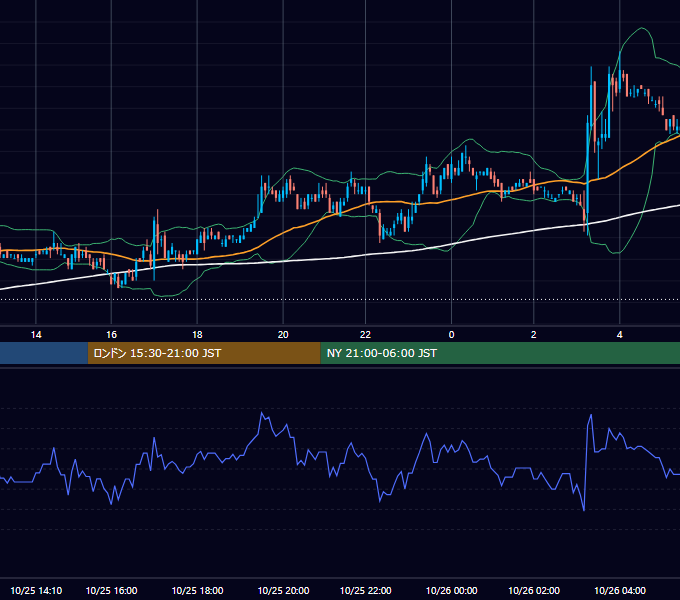Click the NY 21:00-06:00 JST session bar
This screenshot has width=680, height=600.
click(x=500, y=353)
